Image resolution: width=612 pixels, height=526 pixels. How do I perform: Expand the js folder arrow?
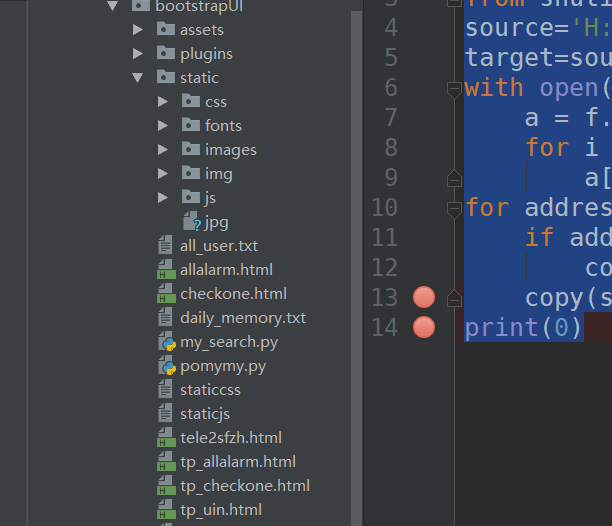[162, 198]
